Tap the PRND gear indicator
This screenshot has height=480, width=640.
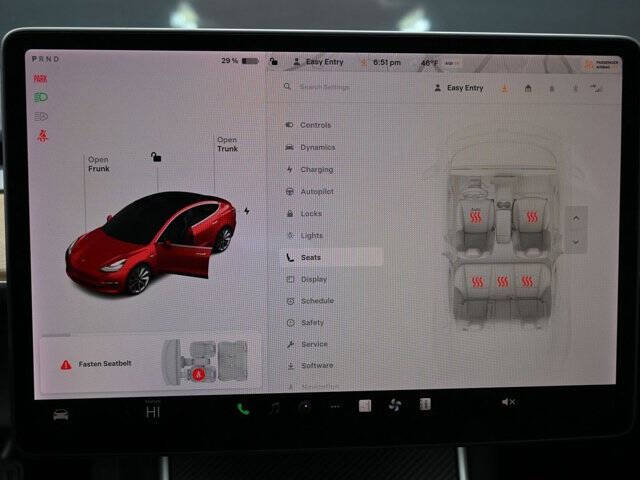point(45,59)
